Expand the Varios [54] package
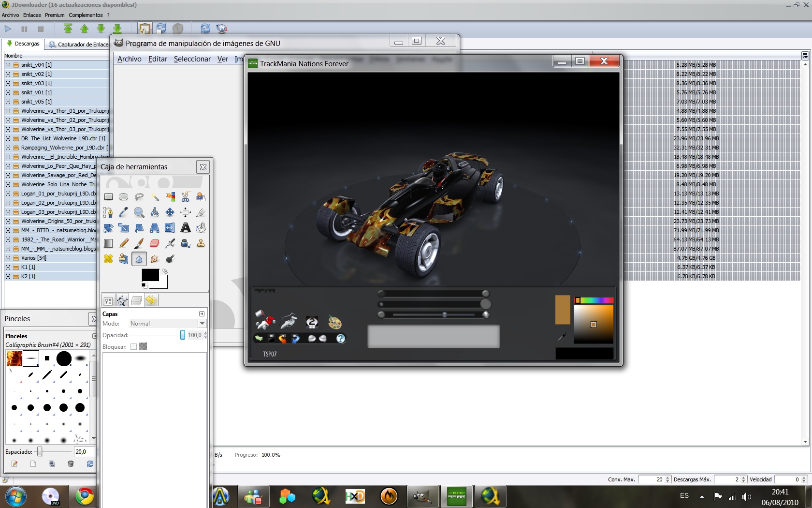812x508 pixels. [8, 258]
